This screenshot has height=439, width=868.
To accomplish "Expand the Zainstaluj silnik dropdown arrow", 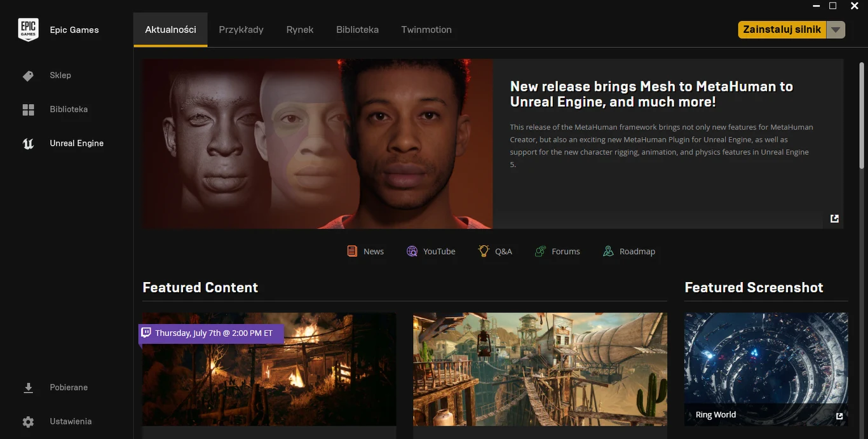I will pyautogui.click(x=836, y=30).
